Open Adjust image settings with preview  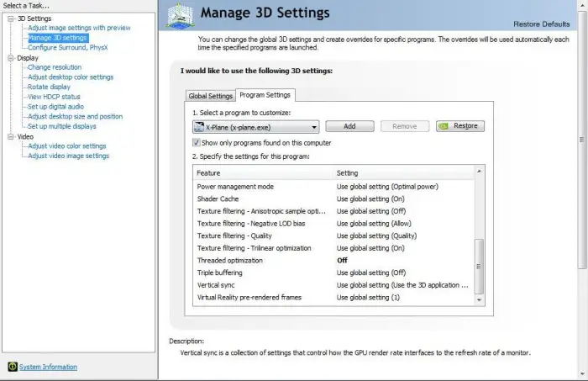click(79, 28)
